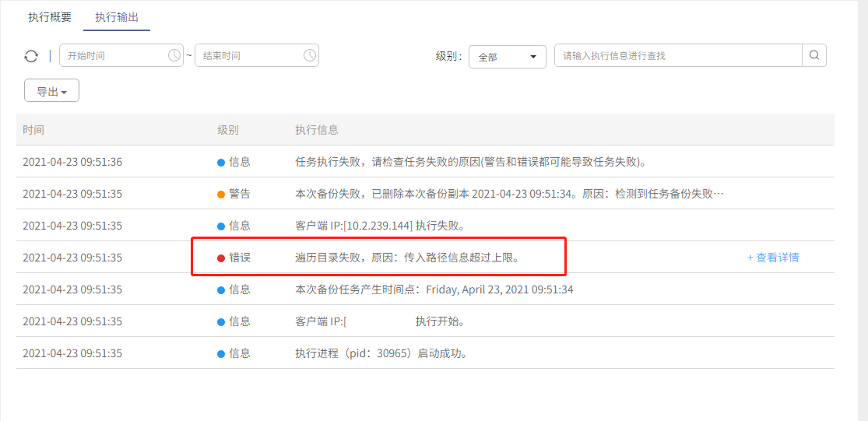Image resolution: width=868 pixels, height=421 pixels.
Task: Click the 级别 column header
Action: [228, 130]
